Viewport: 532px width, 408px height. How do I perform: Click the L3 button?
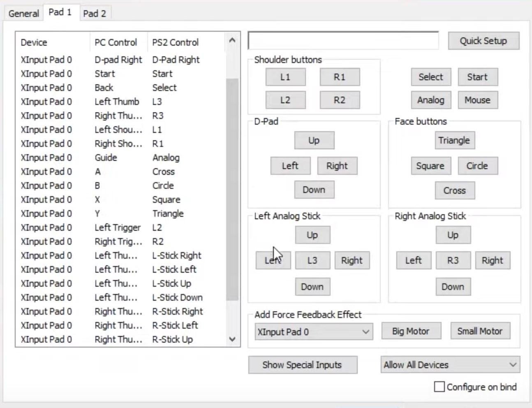pos(312,260)
